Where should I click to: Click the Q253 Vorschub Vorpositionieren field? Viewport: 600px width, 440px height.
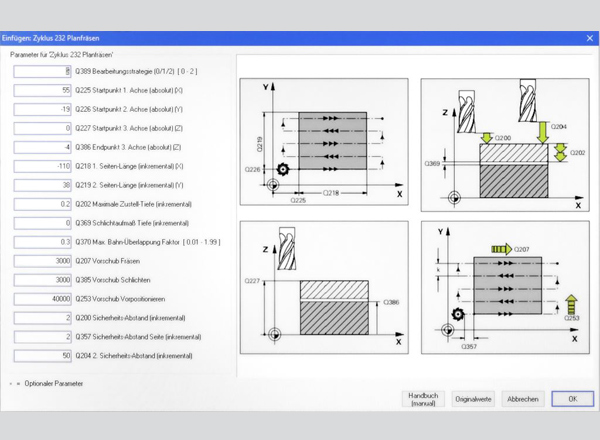[42, 299]
